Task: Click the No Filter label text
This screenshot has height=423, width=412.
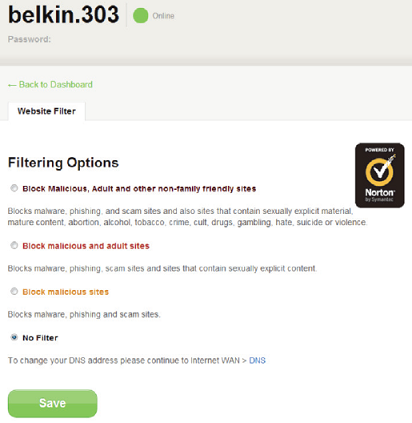Action: (x=40, y=338)
